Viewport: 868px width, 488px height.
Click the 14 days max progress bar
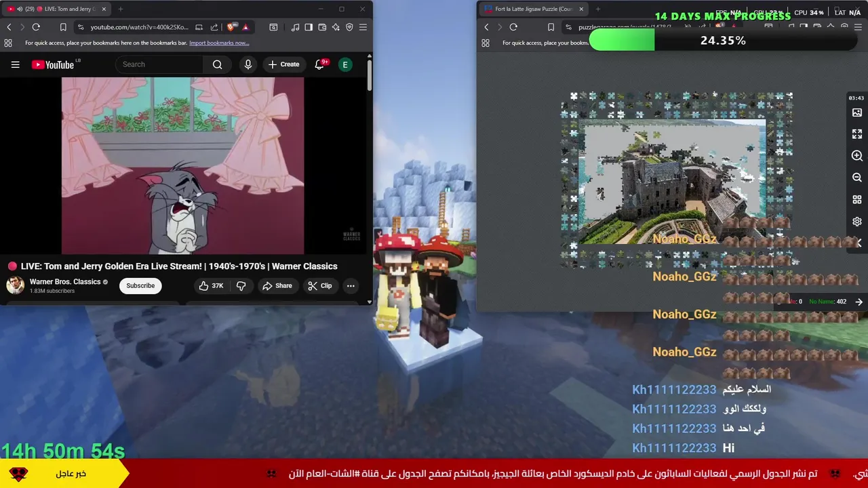723,41
